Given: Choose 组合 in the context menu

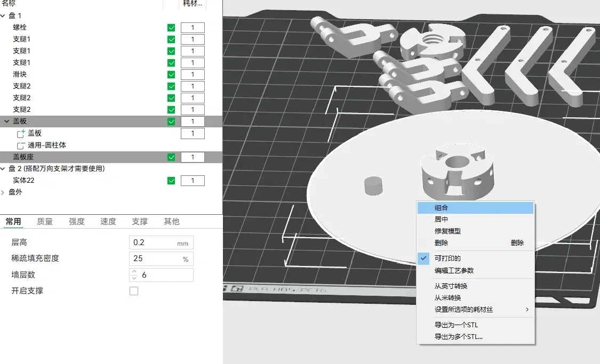Looking at the screenshot, I should coord(475,208).
